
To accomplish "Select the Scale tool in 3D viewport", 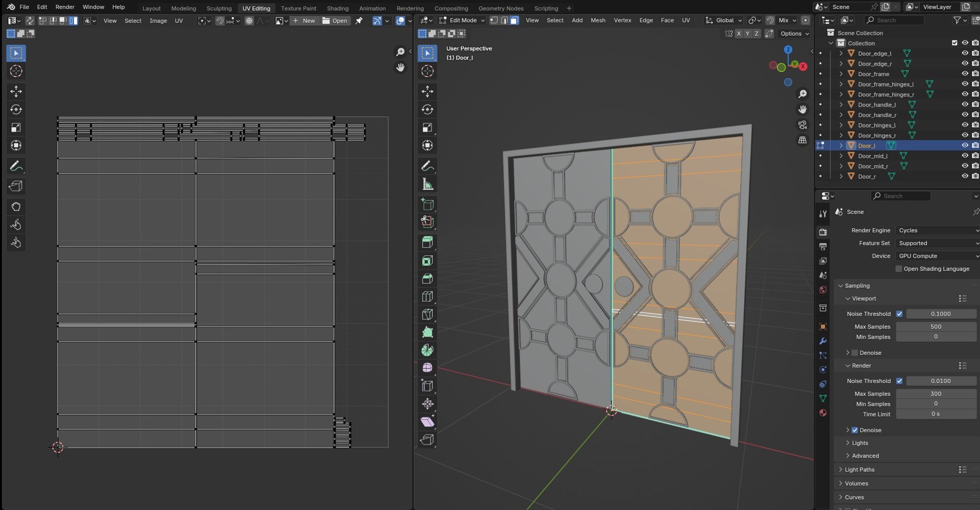I will (x=427, y=128).
